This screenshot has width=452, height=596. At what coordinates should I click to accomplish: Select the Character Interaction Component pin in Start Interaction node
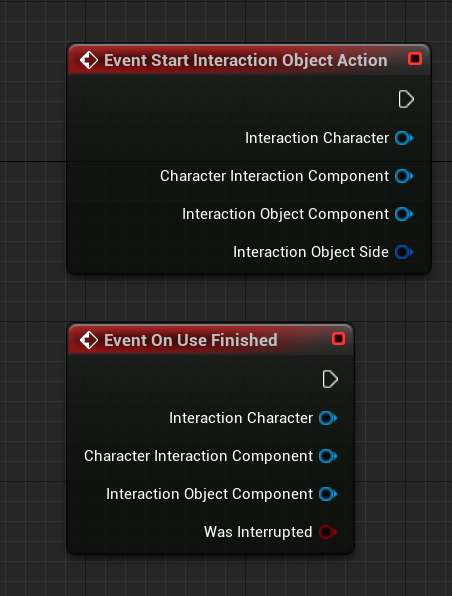404,176
